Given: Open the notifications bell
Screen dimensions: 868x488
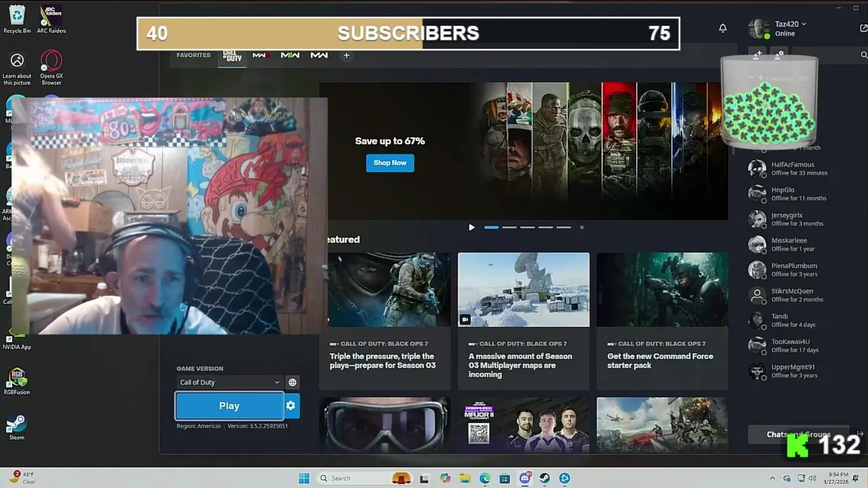Looking at the screenshot, I should tap(723, 28).
